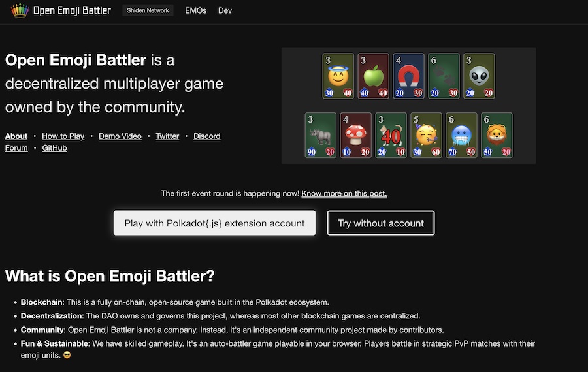588x372 pixels.
Task: Click the 'Decentralization' bullet label
Action: [52, 316]
